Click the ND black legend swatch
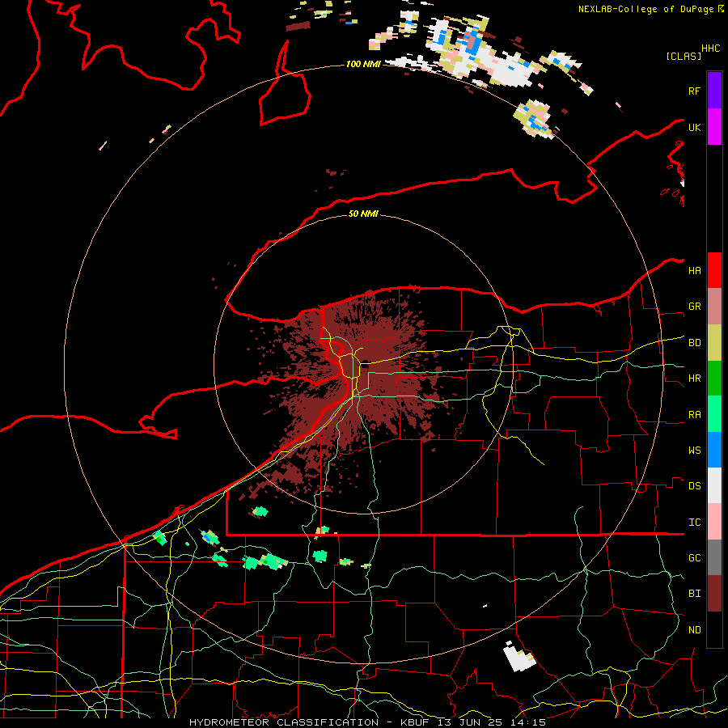The width and height of the screenshot is (728, 728). tap(714, 629)
